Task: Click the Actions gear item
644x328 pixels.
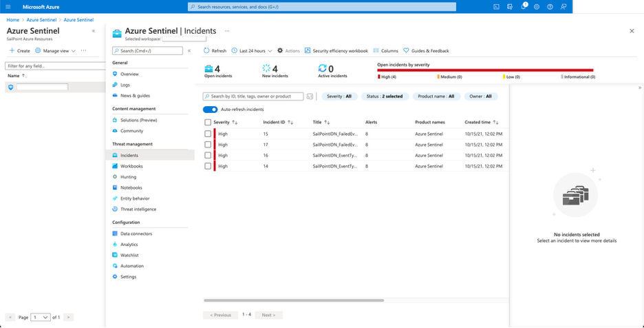Action: click(288, 50)
